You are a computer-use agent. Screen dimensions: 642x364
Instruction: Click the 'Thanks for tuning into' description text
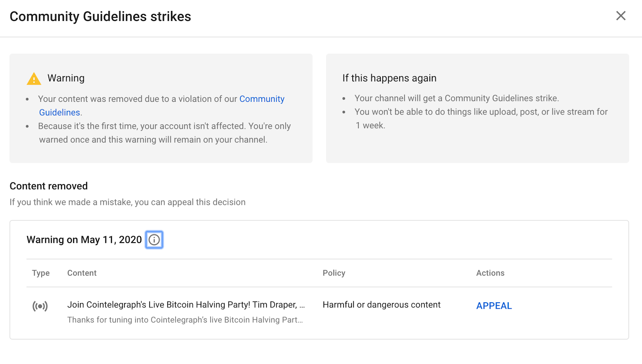point(185,320)
